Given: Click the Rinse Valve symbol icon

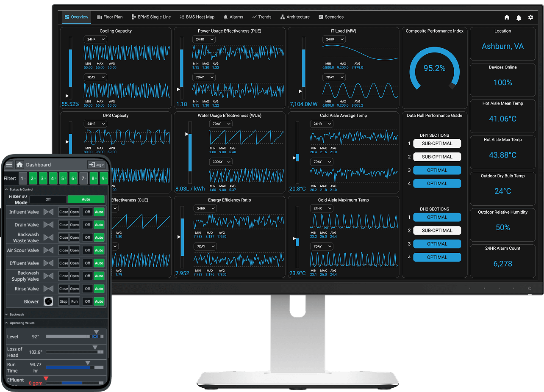Looking at the screenshot, I should tap(48, 289).
